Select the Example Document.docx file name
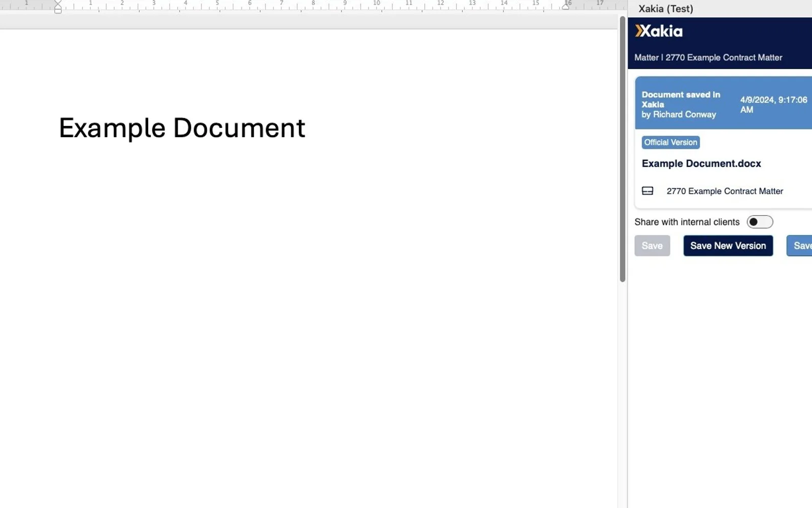Screen dimensions: 812x508 coord(701,164)
